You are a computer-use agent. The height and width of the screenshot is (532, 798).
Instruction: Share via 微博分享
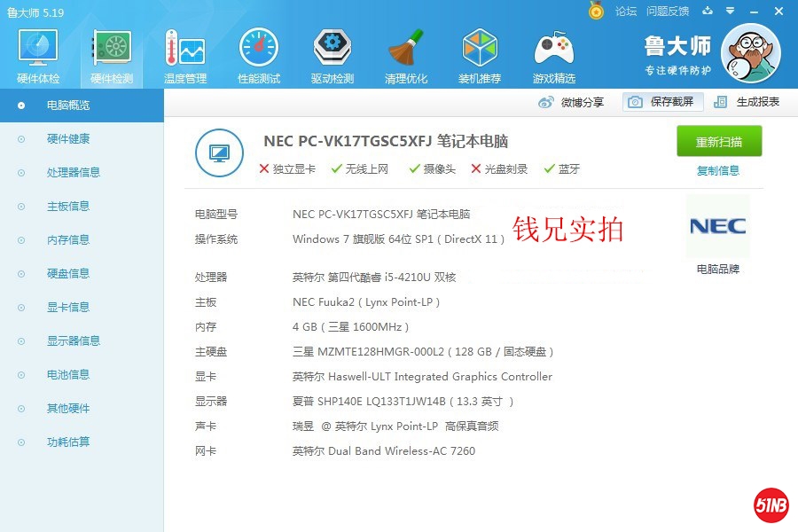click(570, 102)
